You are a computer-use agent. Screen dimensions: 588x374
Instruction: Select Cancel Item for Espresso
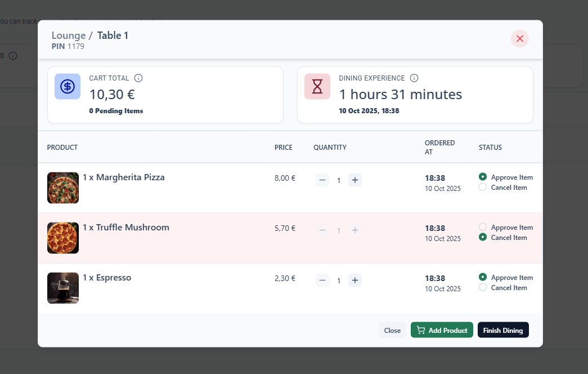pyautogui.click(x=483, y=287)
